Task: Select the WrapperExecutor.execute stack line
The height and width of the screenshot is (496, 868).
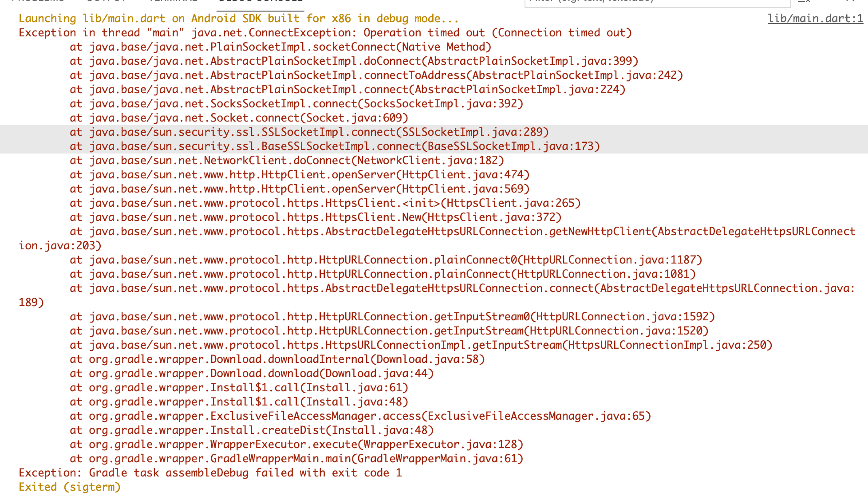Action: click(x=296, y=445)
